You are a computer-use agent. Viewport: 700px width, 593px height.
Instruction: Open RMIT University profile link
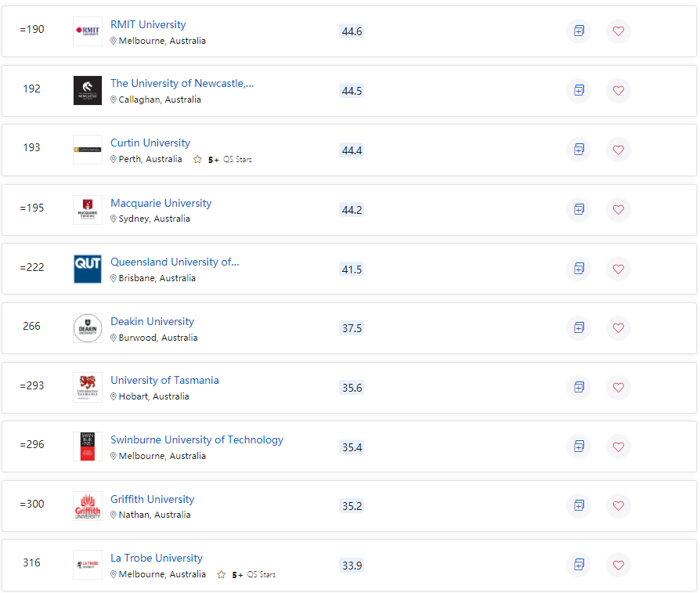(148, 25)
